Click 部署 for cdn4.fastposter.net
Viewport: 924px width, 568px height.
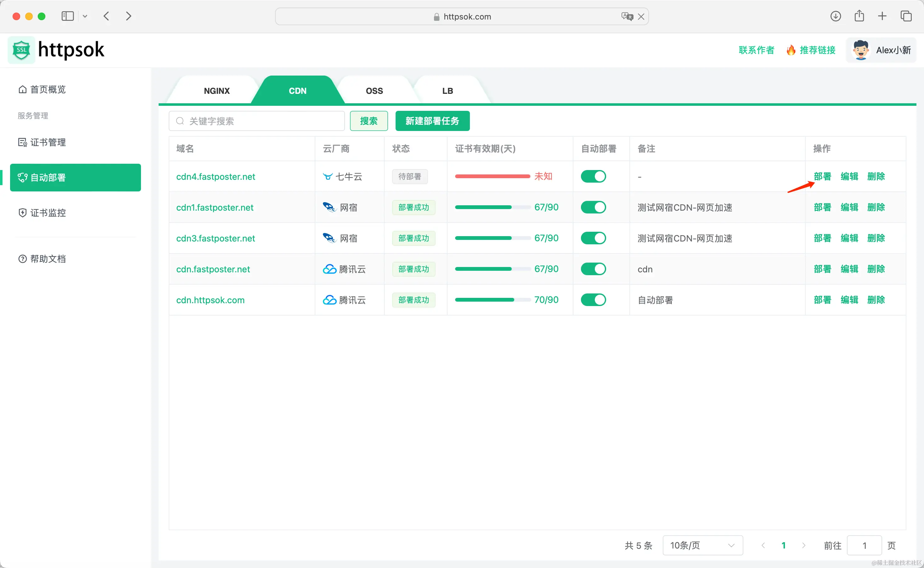[822, 176]
